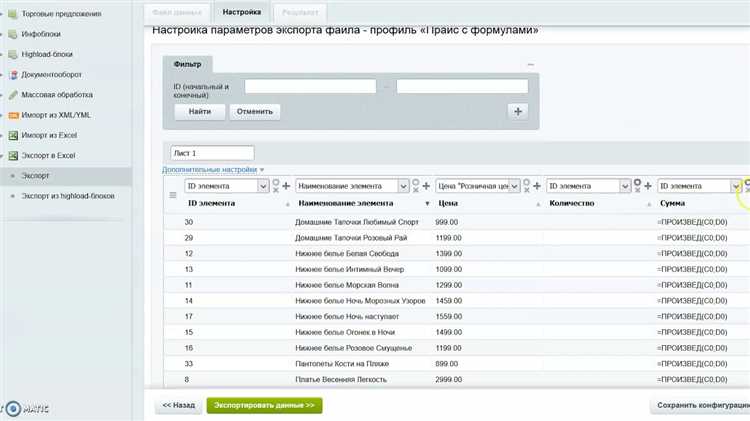Remove the Наименование элемента column with its x icon
Image resolution: width=750 pixels, height=421 pixels.
coord(416,190)
